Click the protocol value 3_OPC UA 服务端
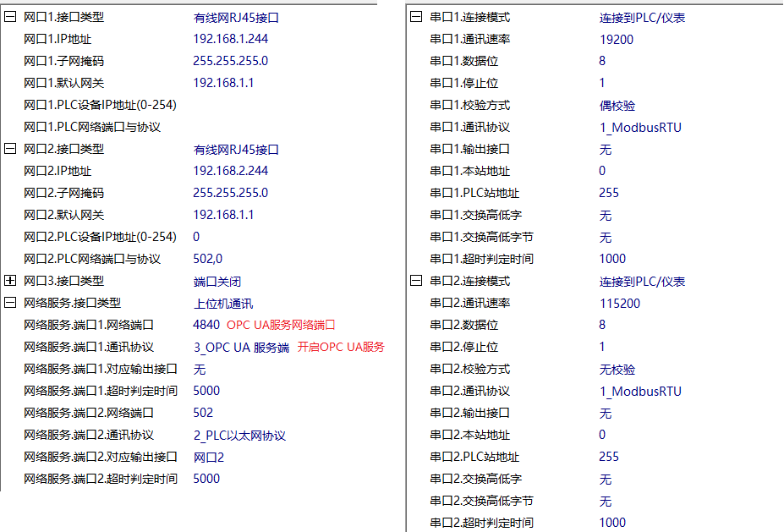784x532 pixels. click(242, 348)
